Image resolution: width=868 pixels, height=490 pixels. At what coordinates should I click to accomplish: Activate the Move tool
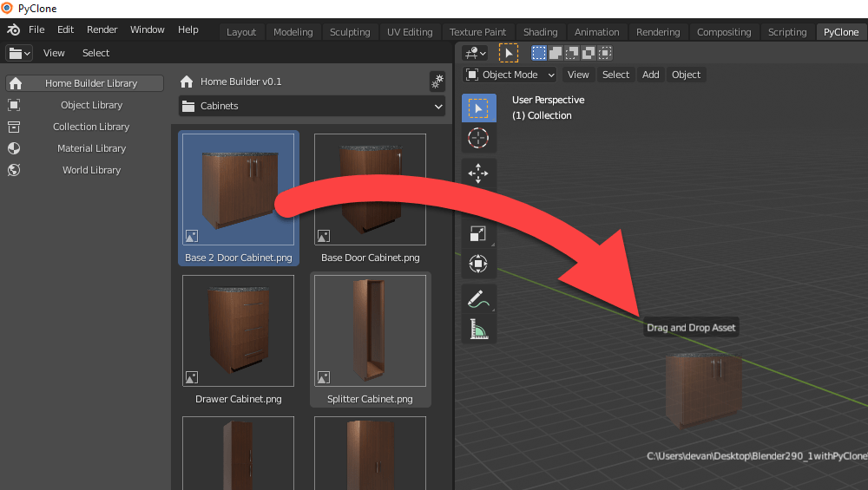(x=478, y=173)
